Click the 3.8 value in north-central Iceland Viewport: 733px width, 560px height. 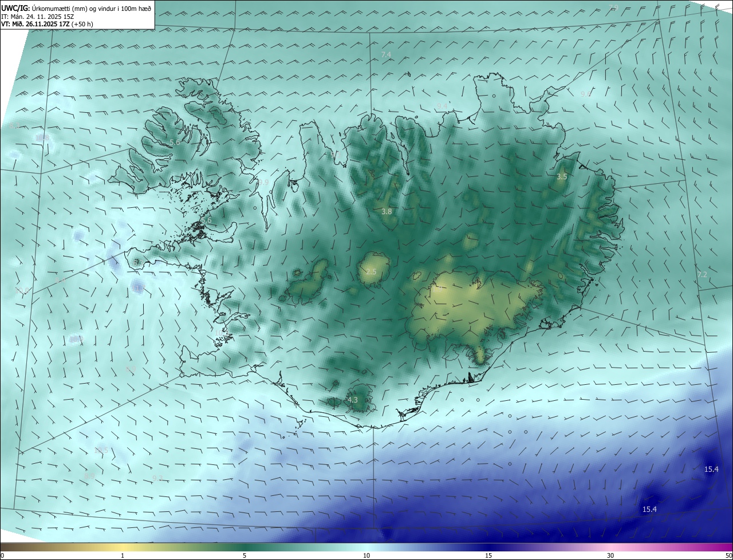(387, 211)
